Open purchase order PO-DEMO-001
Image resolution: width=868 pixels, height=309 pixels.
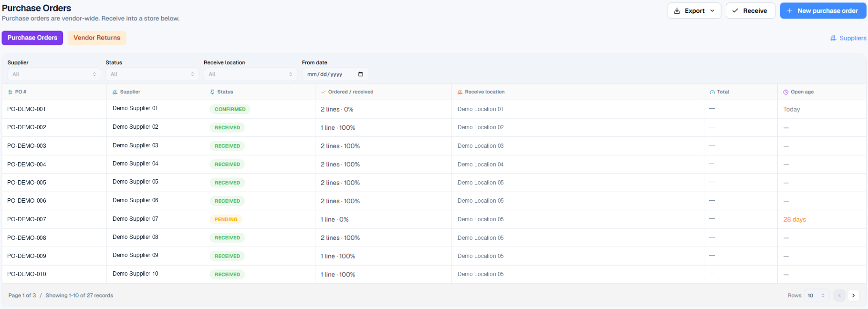point(27,109)
